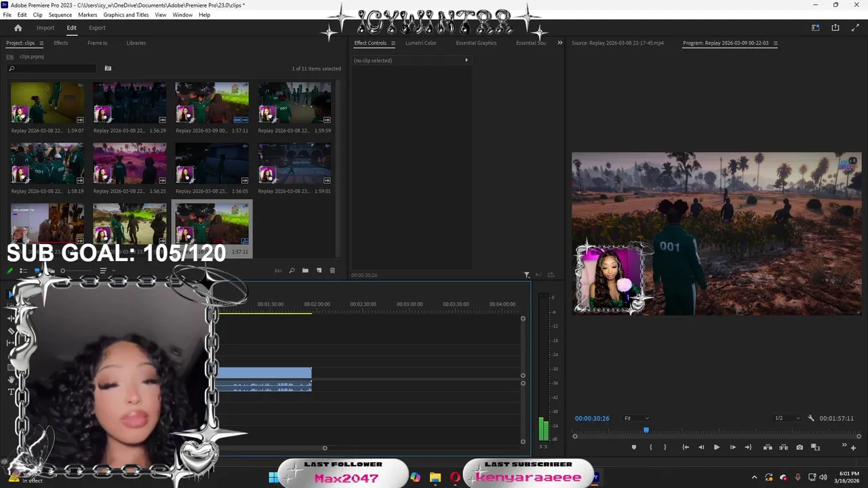
Task: Step back one frame
Action: (701, 447)
